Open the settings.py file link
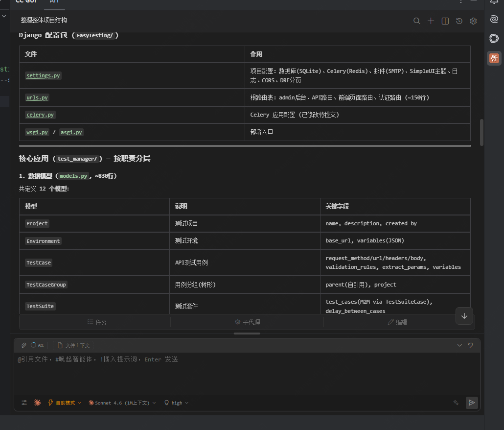The image size is (504, 430). tap(43, 75)
